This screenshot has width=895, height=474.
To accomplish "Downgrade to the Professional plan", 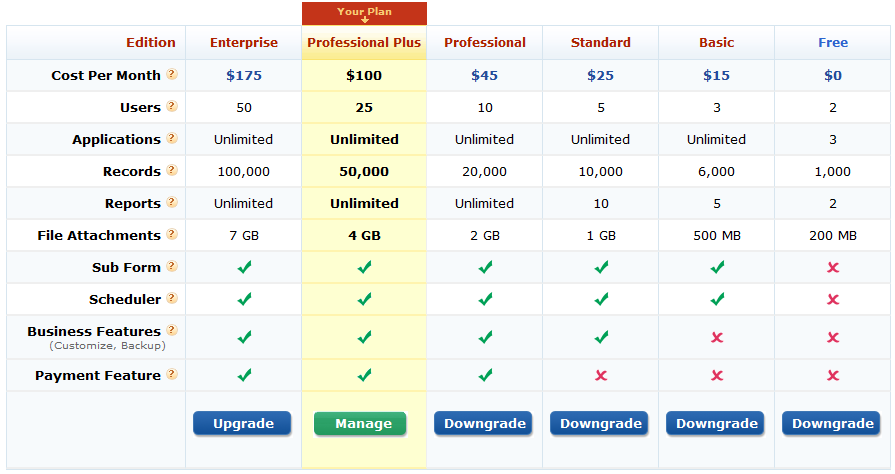I will click(x=484, y=424).
